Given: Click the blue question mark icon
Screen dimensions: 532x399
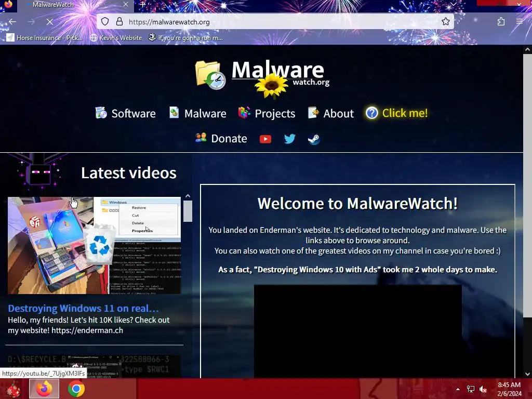Looking at the screenshot, I should [x=372, y=113].
